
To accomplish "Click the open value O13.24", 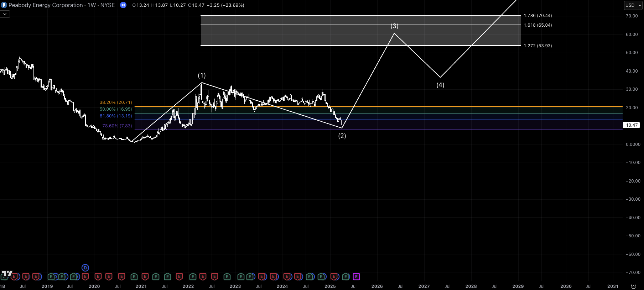I will pos(141,5).
